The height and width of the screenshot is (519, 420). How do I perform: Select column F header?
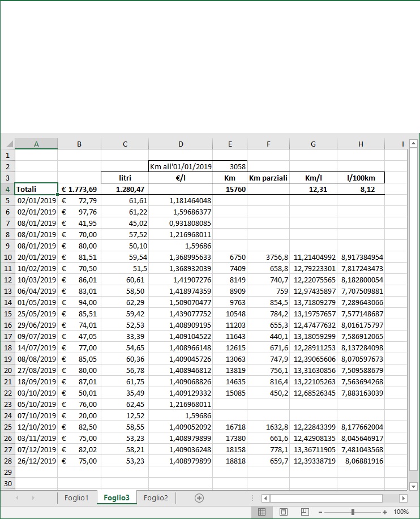pyautogui.click(x=268, y=144)
